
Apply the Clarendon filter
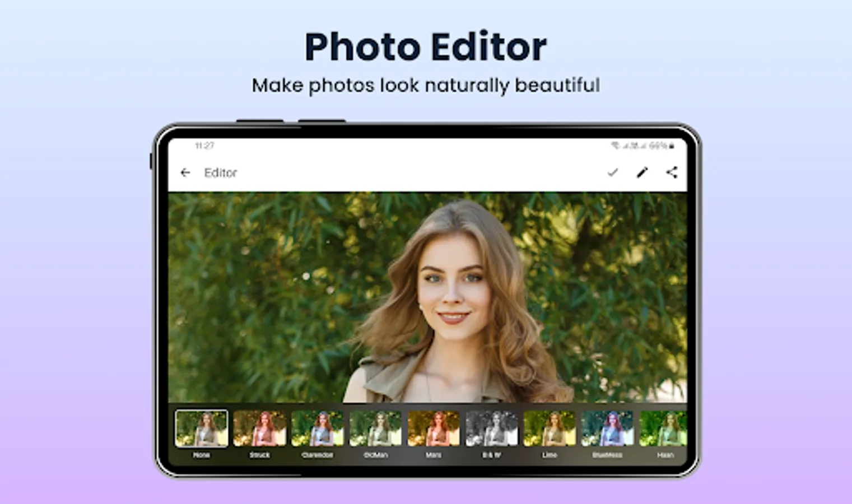pyautogui.click(x=318, y=428)
